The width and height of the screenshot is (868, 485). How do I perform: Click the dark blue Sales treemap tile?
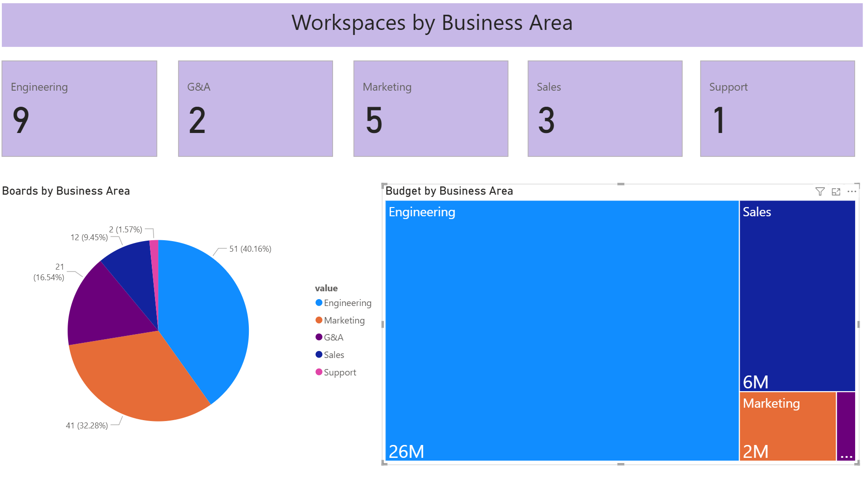(x=797, y=295)
